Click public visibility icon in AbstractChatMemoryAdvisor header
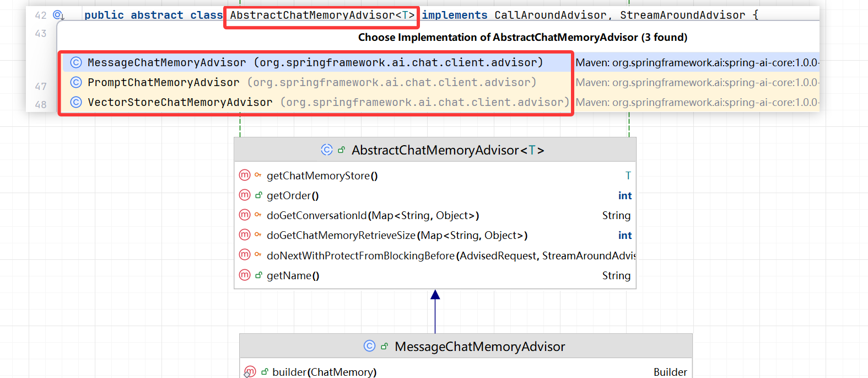 341,150
